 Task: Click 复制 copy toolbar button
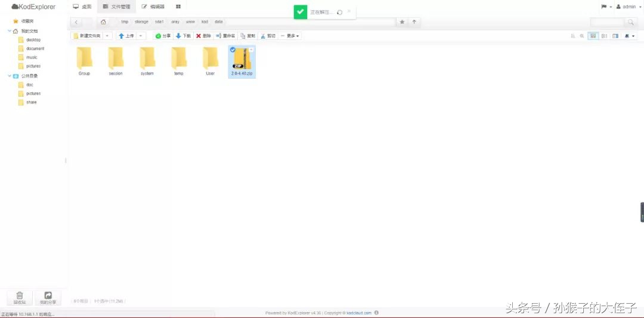click(x=247, y=36)
